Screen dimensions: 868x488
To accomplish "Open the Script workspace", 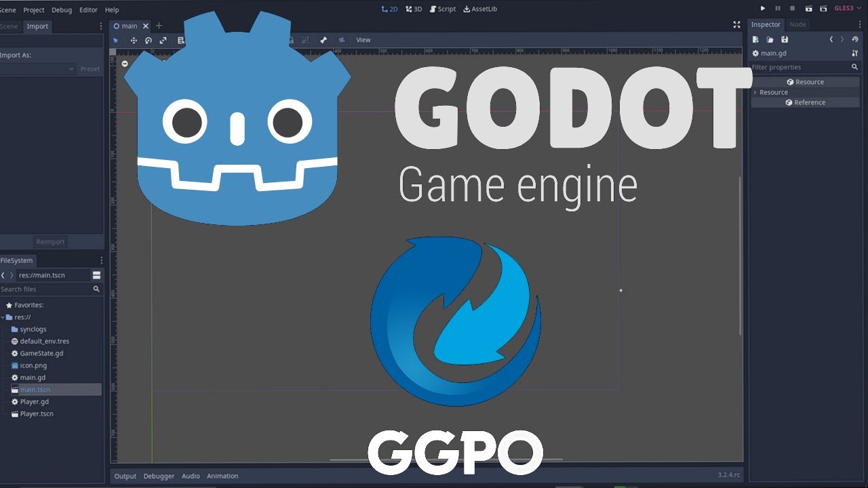I will [443, 9].
